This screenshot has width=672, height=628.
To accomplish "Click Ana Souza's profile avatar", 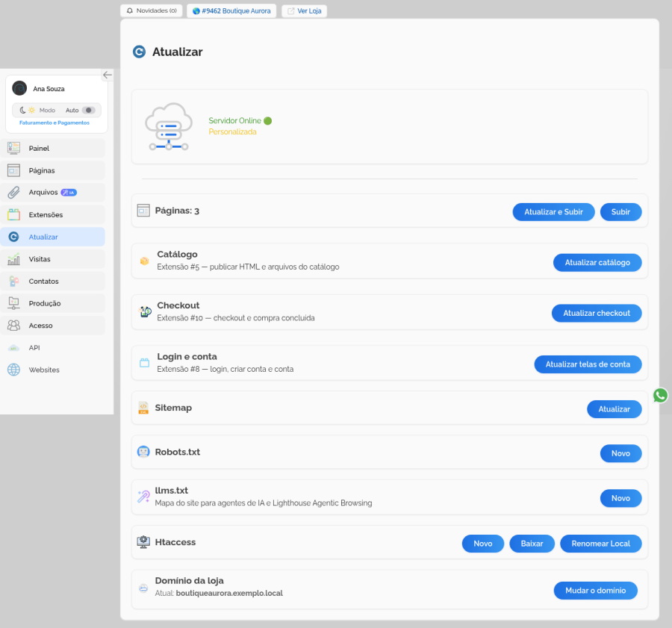I will pyautogui.click(x=19, y=88).
